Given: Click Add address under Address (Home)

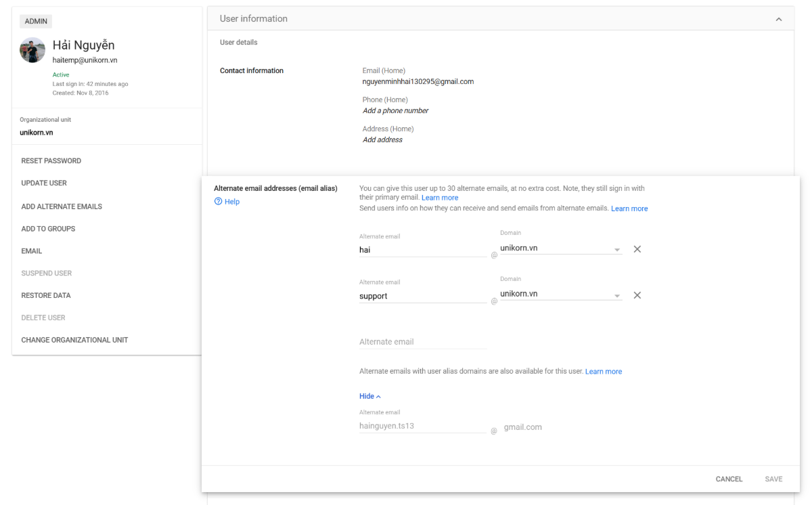Looking at the screenshot, I should pos(382,139).
